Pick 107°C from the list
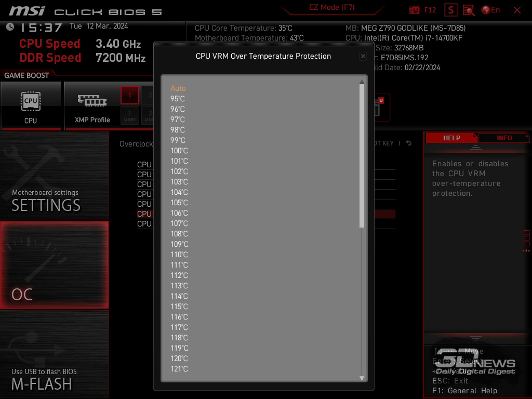 pos(179,223)
